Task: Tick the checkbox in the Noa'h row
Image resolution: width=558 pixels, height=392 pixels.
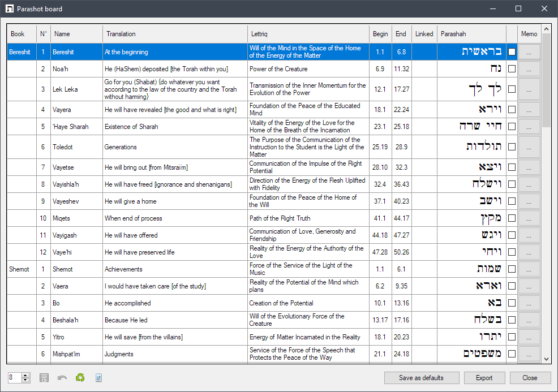Action: tap(512, 69)
